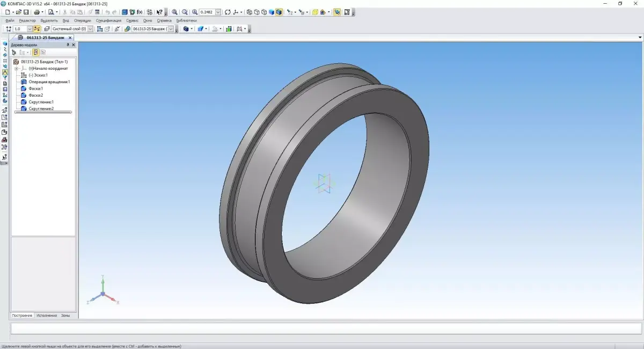Click the perspective view icon
Viewport: 644px width, 349px height.
[316, 12]
